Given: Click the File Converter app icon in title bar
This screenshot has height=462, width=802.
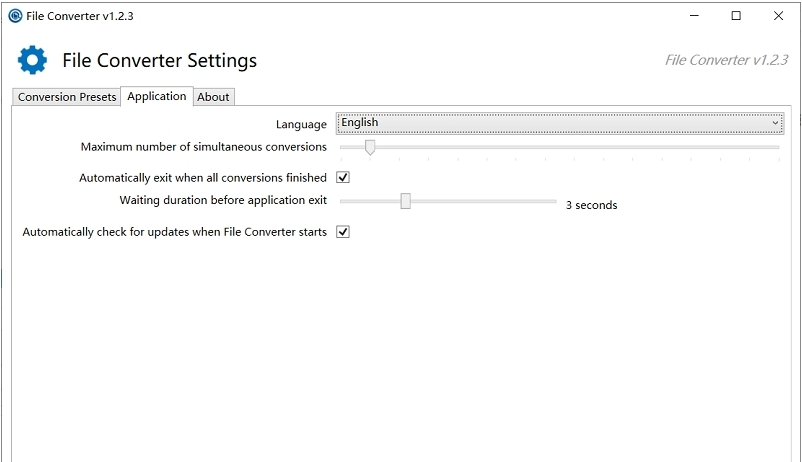Looking at the screenshot, I should click(x=15, y=16).
